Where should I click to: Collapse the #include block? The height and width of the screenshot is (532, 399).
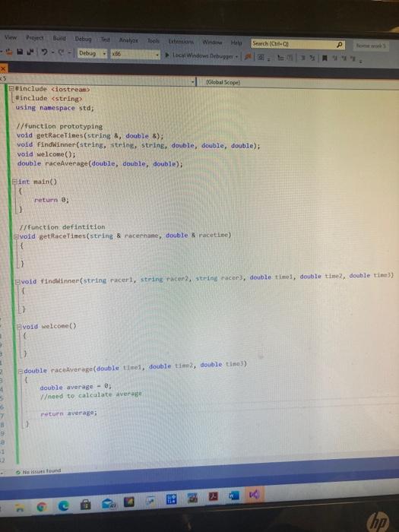click(11, 89)
